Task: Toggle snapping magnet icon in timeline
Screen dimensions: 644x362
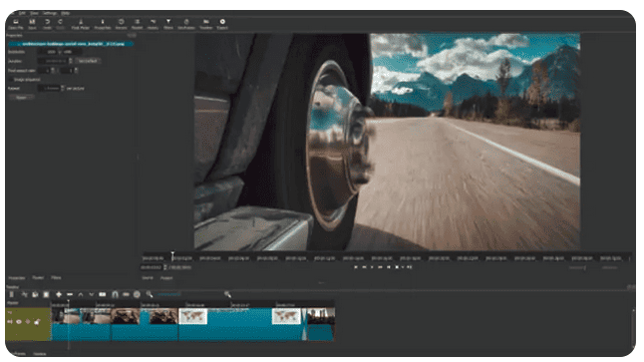Action: 115,294
